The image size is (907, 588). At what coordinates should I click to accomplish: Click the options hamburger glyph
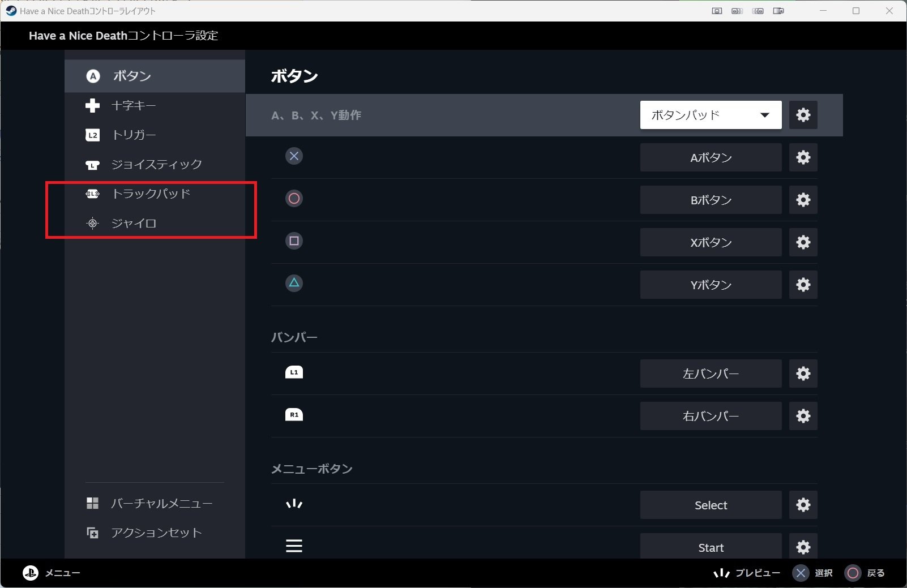[294, 546]
